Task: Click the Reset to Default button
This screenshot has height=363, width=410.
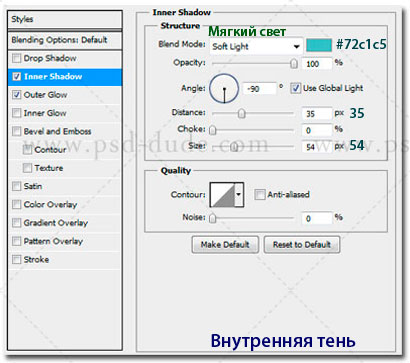Action: click(x=302, y=245)
